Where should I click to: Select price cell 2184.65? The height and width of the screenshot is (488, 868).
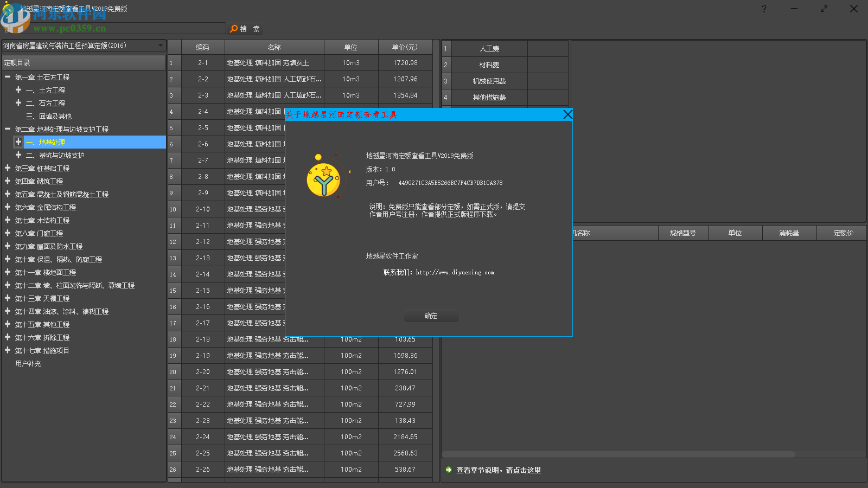405,437
